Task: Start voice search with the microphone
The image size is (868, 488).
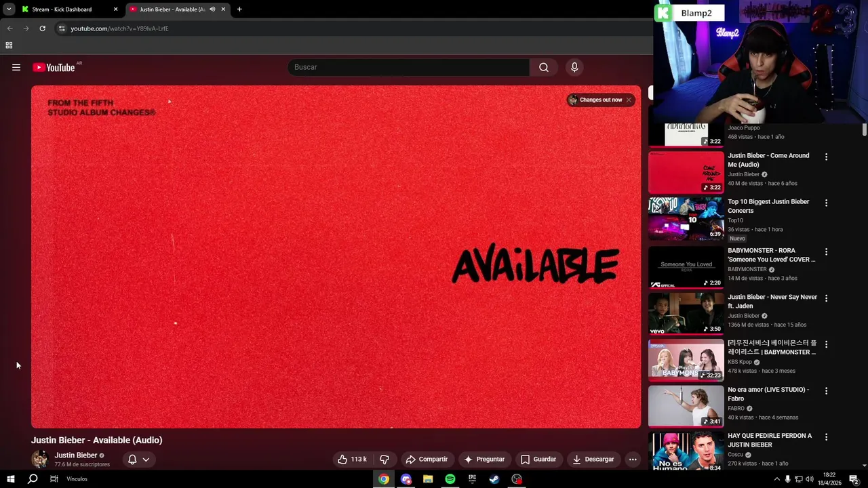Action: pyautogui.click(x=574, y=67)
